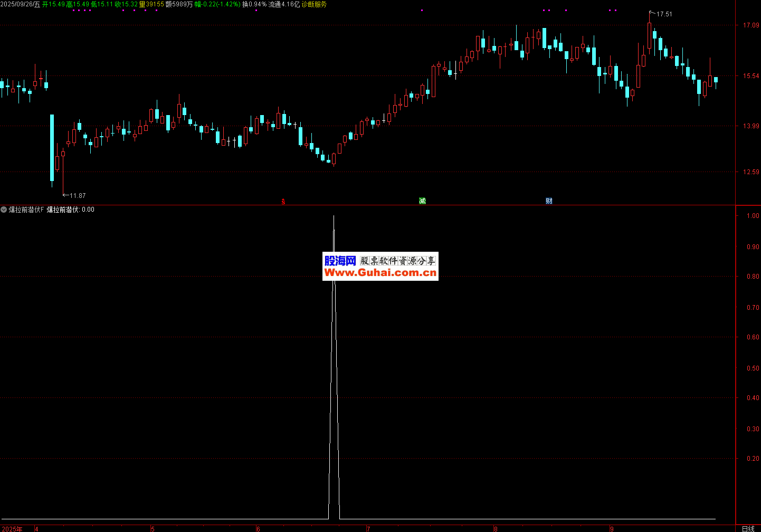Click the 爆拉前潜伏F indicator name
This screenshot has height=532, width=761.
(26, 210)
